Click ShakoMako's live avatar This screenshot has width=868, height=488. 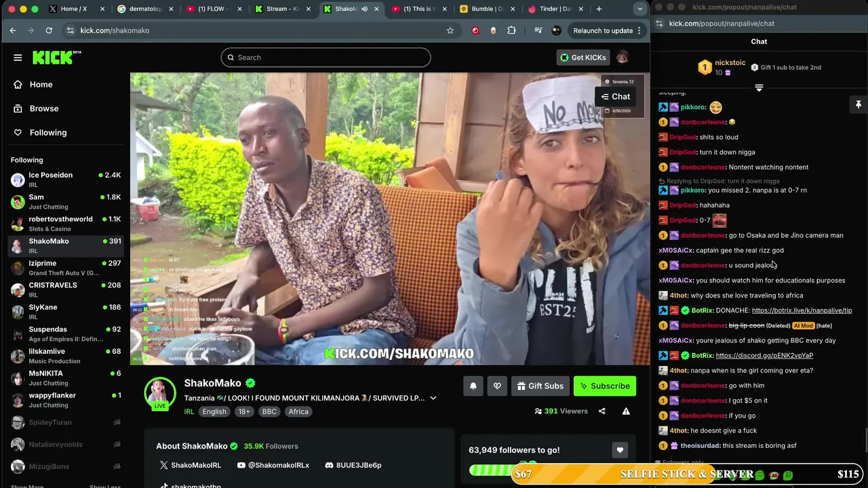160,393
